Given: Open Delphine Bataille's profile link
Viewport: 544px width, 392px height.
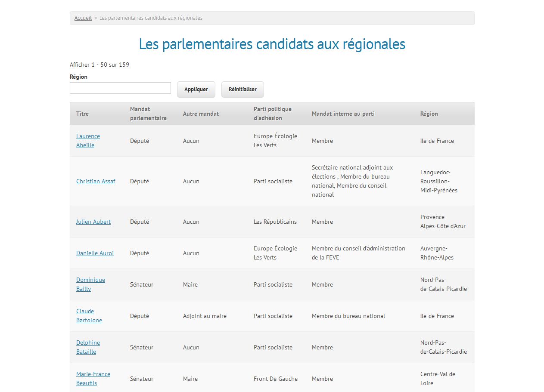Looking at the screenshot, I should pyautogui.click(x=88, y=347).
